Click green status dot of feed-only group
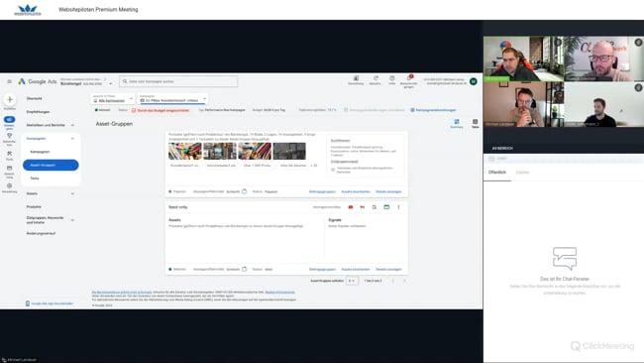Image resolution: width=644 pixels, height=363 pixels. 170,269
